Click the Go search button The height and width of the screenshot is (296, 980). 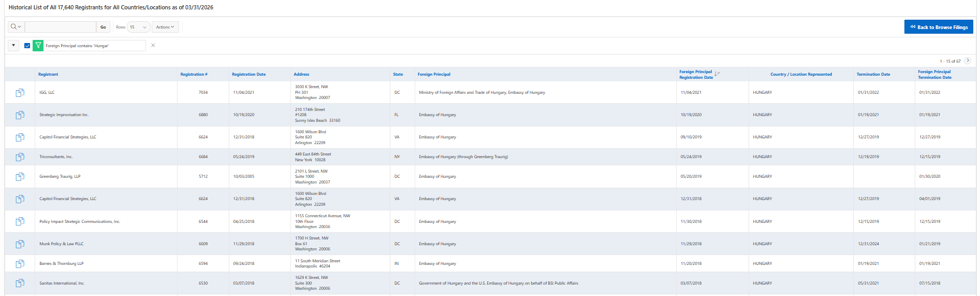(x=103, y=27)
